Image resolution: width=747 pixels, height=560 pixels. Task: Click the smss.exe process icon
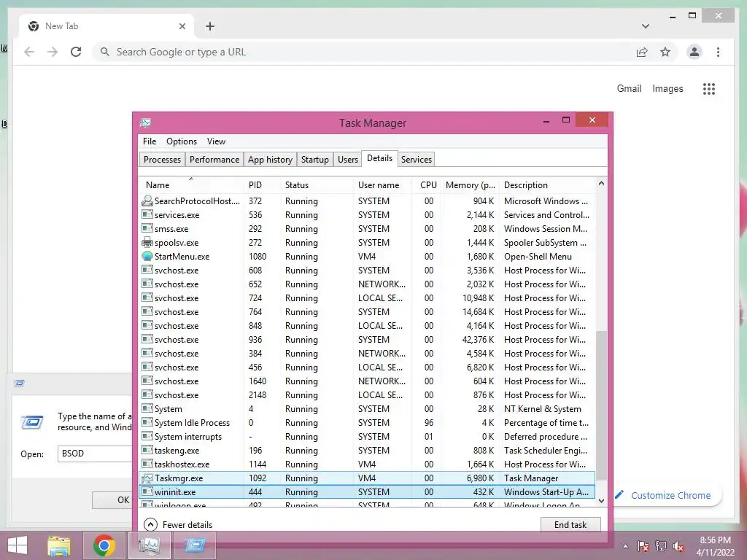[x=147, y=228]
